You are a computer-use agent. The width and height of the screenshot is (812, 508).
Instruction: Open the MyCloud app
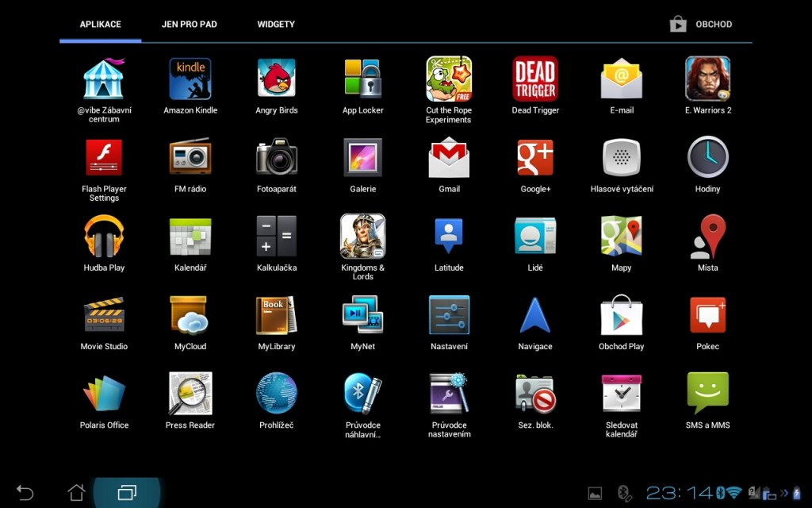pos(190,315)
